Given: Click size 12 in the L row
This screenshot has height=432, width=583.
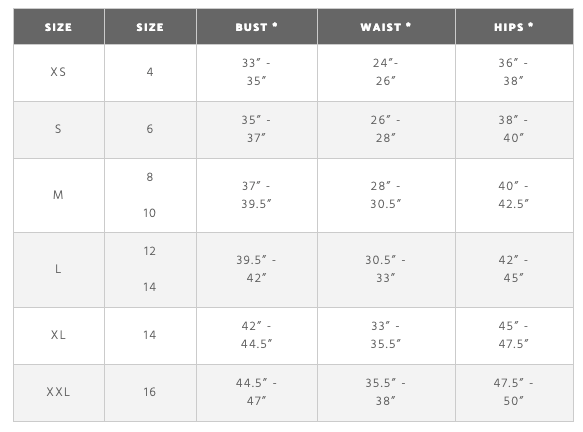Looking at the screenshot, I should pyautogui.click(x=149, y=251).
